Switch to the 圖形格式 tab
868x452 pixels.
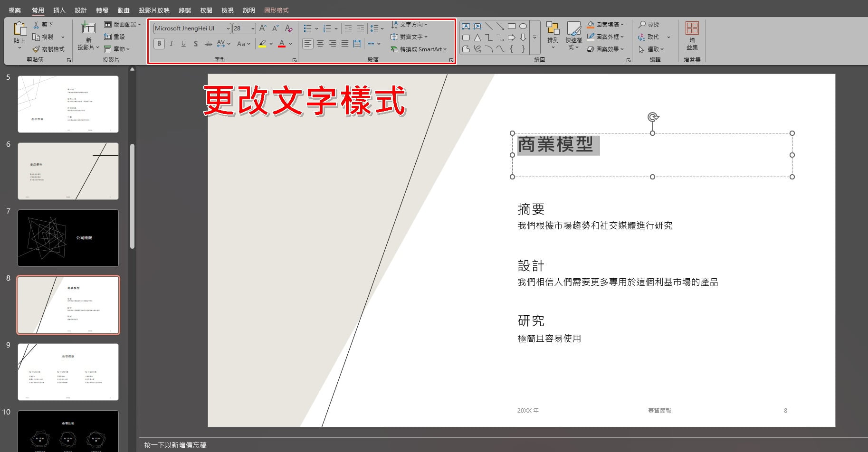pyautogui.click(x=277, y=10)
